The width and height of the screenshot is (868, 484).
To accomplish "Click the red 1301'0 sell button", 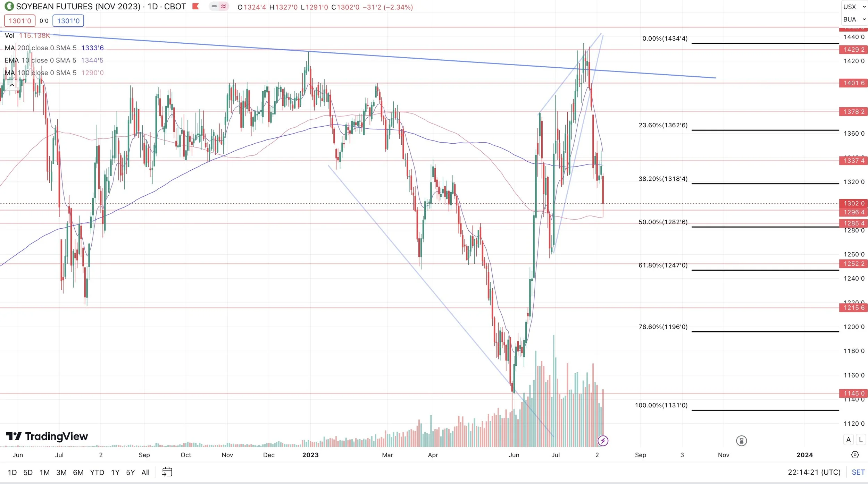I will tap(20, 21).
